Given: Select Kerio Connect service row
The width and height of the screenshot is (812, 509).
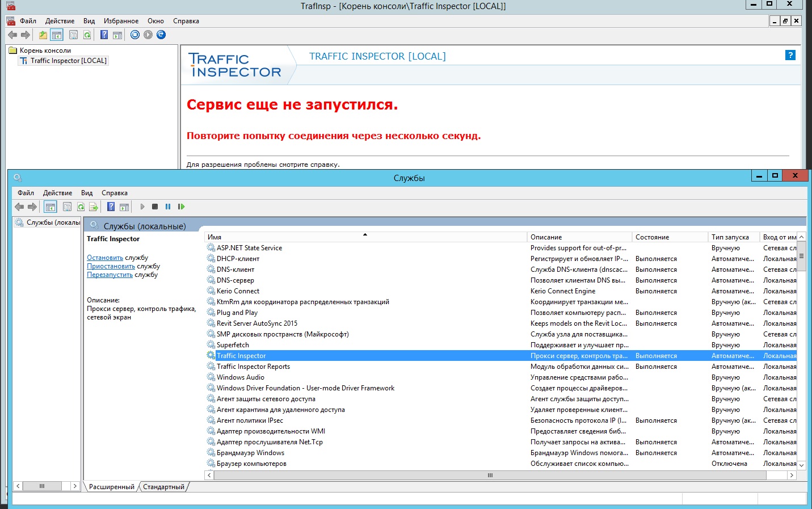Looking at the screenshot, I should 500,291.
